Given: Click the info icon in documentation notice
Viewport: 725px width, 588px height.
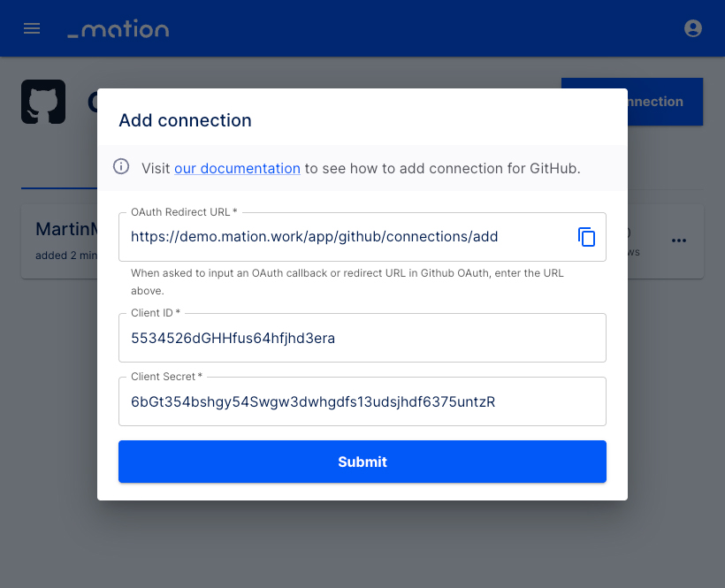Looking at the screenshot, I should pyautogui.click(x=121, y=166).
